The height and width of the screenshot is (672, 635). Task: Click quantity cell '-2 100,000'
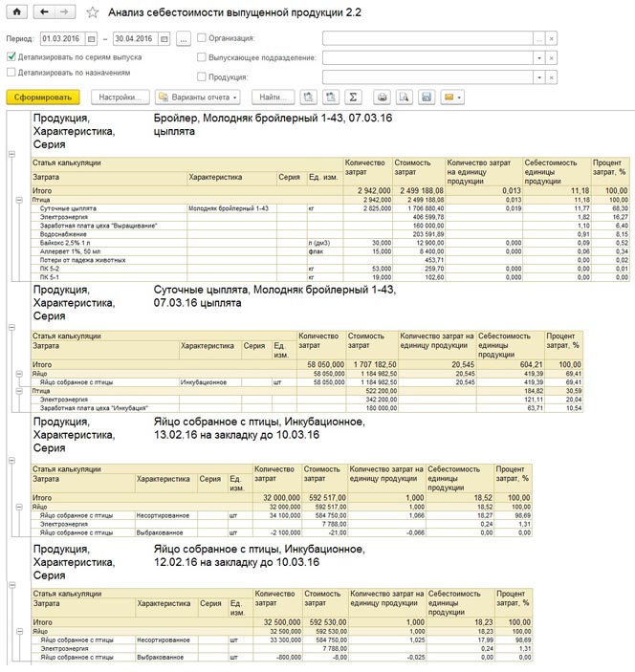(278, 532)
